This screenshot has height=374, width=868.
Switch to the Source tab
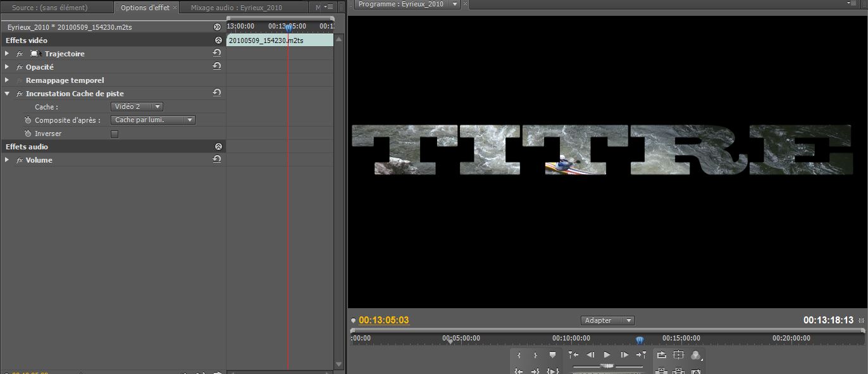tap(50, 8)
